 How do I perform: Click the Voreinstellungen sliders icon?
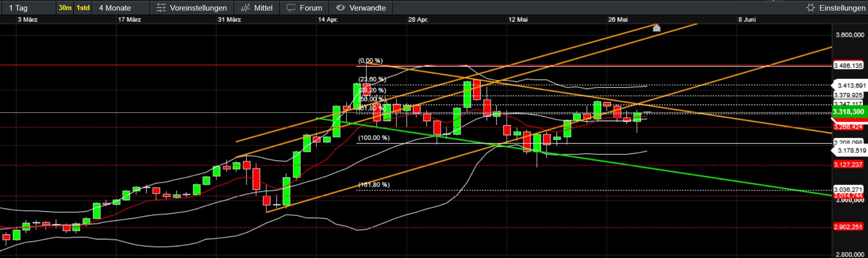pyautogui.click(x=161, y=8)
